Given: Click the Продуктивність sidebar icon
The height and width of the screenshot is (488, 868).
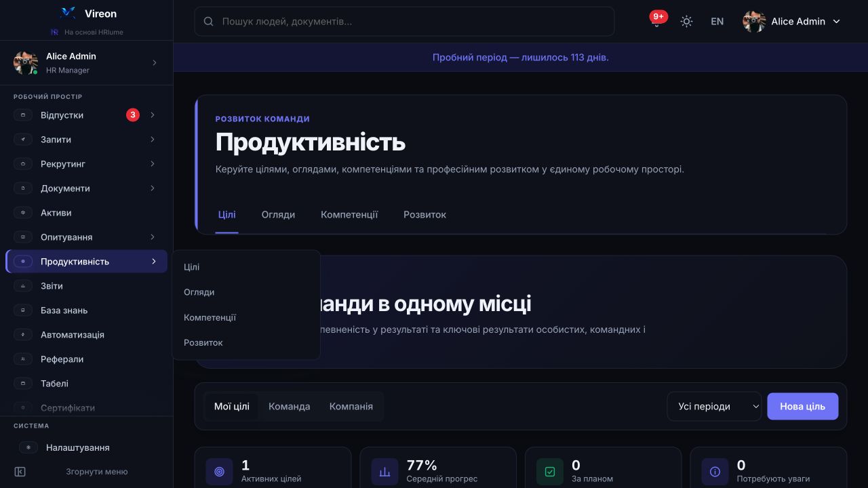Looking at the screenshot, I should (x=23, y=262).
